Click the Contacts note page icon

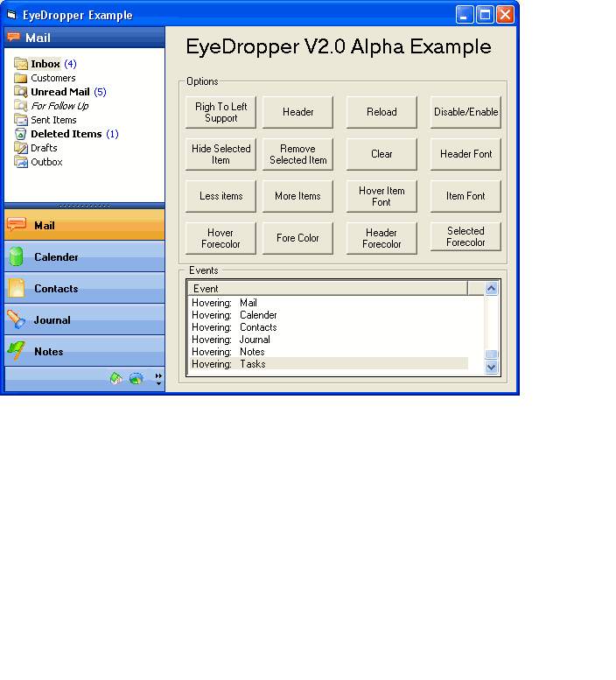click(x=17, y=288)
